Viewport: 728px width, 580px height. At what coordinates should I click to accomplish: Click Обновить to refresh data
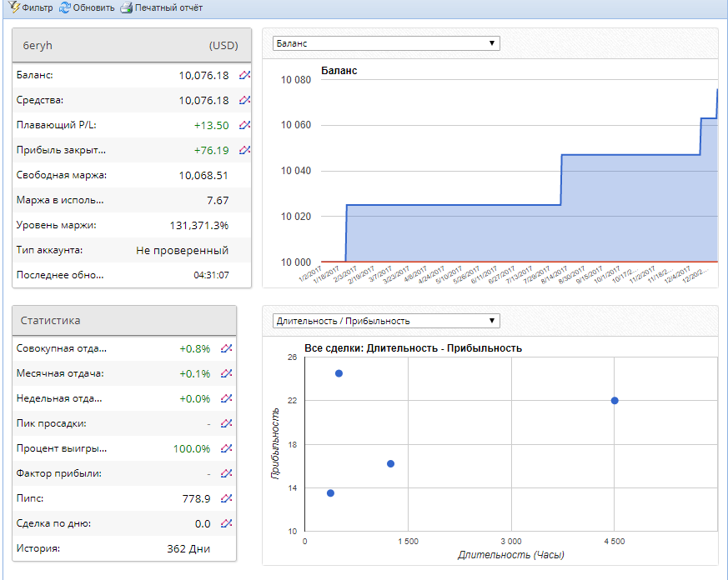coord(87,7)
